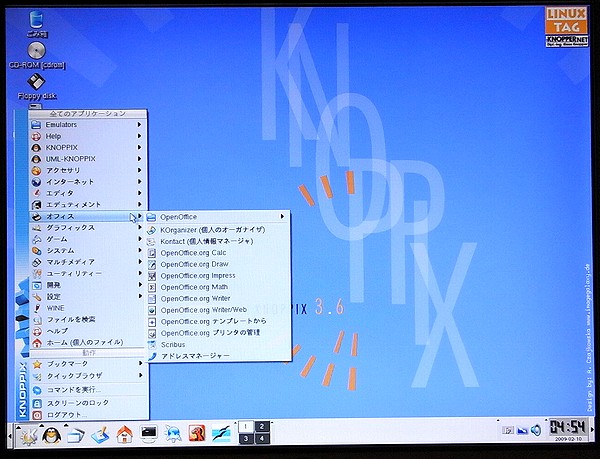Choose コマンドを実行... from K menu
Screen dimensions: 600x459
click(88, 390)
